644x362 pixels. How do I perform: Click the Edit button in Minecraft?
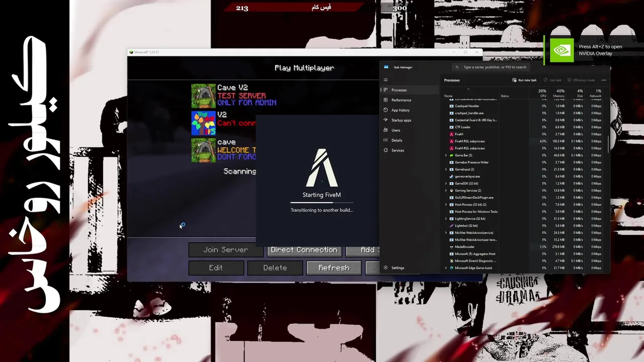(x=216, y=268)
